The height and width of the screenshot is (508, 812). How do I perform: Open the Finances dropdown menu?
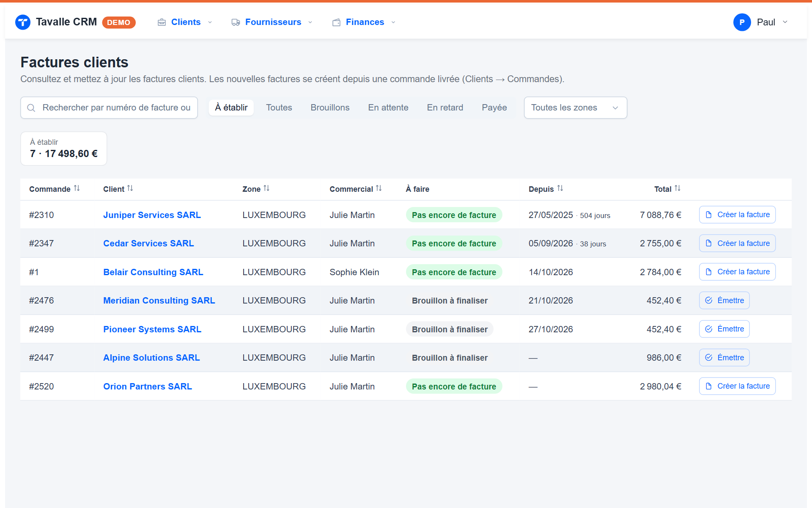[x=364, y=22]
